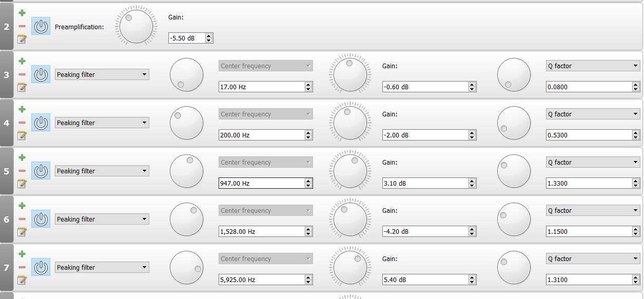
Task: Remove the 947.00 Hz filter with the red minus
Action: point(22,171)
